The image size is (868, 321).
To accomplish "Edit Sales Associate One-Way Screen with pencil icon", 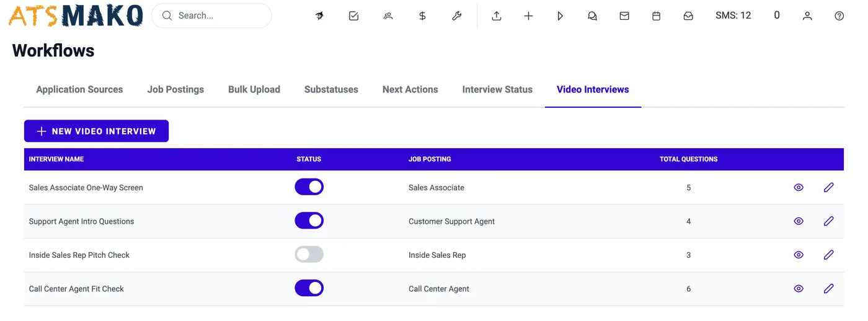I will click(x=829, y=187).
